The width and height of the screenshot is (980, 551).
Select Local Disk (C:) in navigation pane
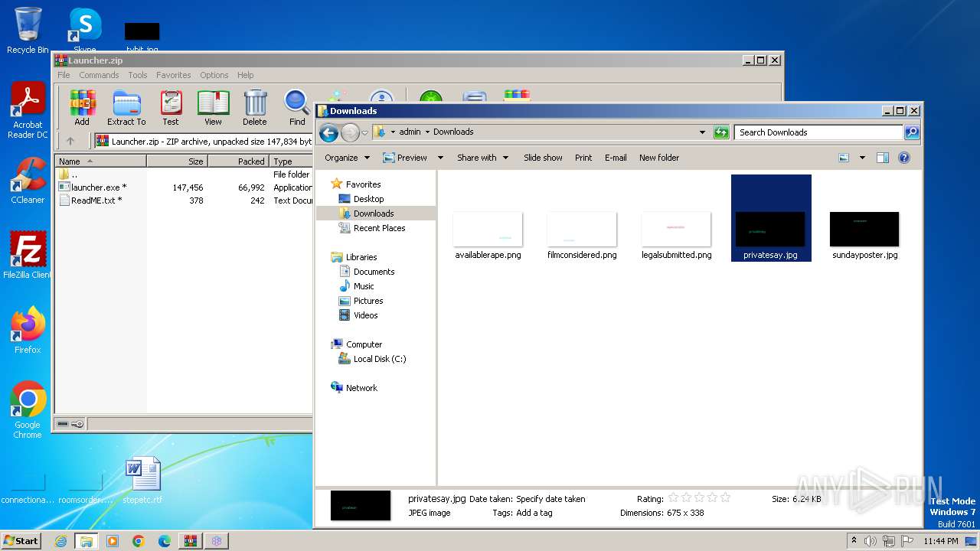(379, 359)
